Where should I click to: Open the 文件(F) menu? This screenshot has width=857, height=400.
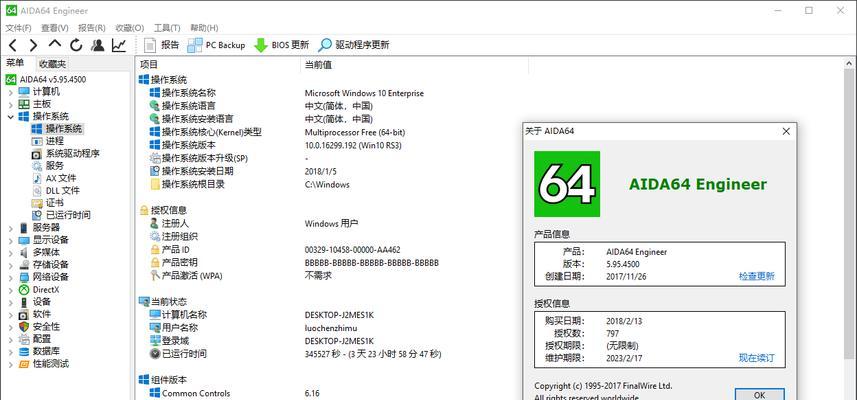[19, 27]
